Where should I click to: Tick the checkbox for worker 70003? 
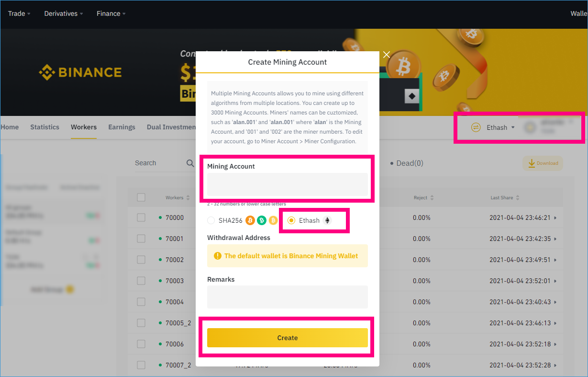coord(141,281)
